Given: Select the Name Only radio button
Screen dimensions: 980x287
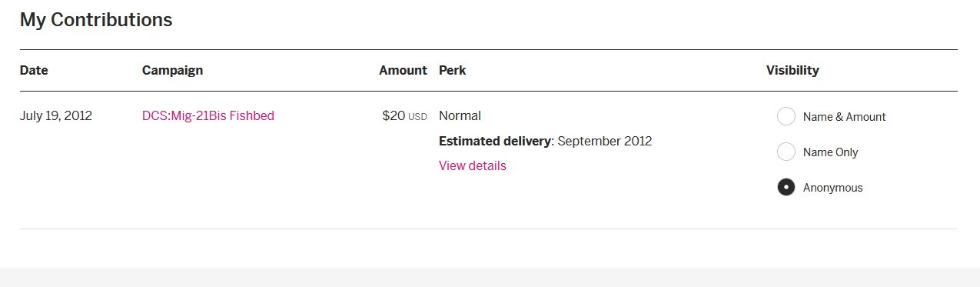Looking at the screenshot, I should click(786, 152).
